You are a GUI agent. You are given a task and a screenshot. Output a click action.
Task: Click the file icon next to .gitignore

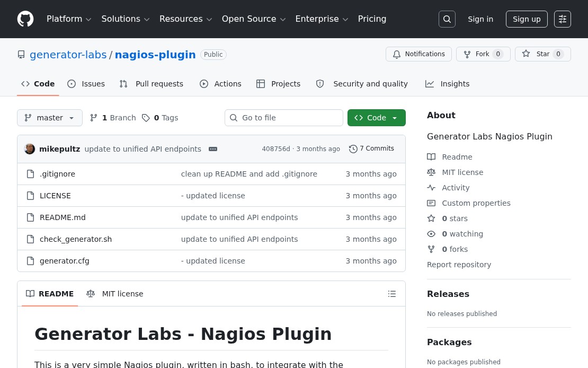click(30, 174)
